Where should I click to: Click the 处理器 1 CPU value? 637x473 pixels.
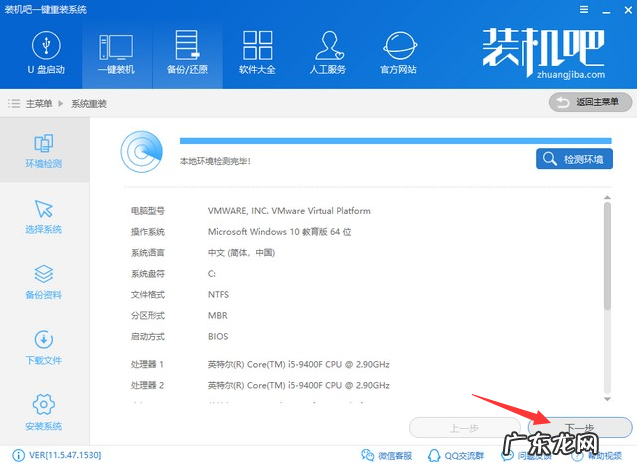pyautogui.click(x=299, y=365)
